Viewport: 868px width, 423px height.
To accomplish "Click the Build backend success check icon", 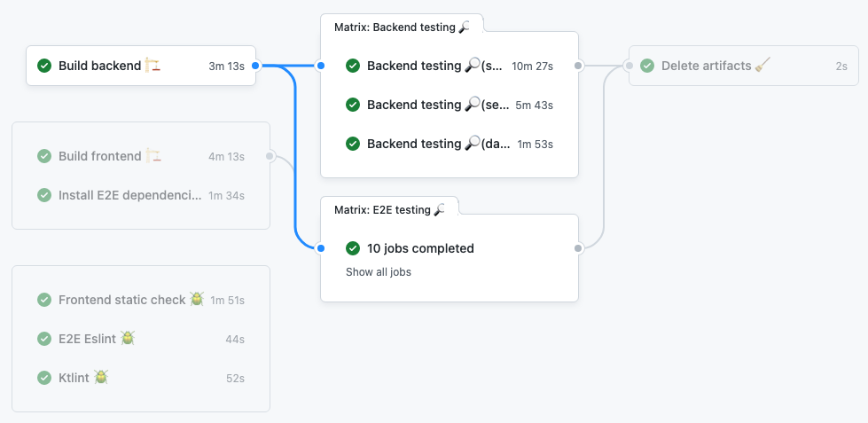I will [x=44, y=66].
